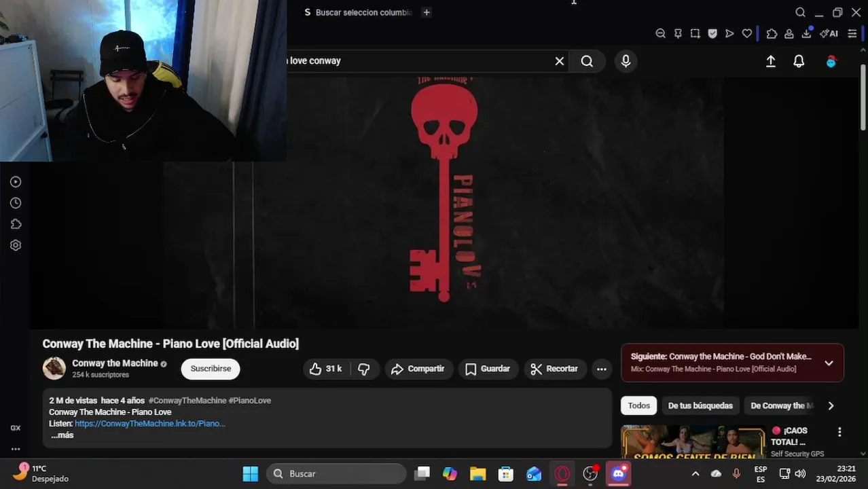This screenshot has height=489, width=868.
Task: Show hidden system tray icons chevron
Action: [695, 473]
